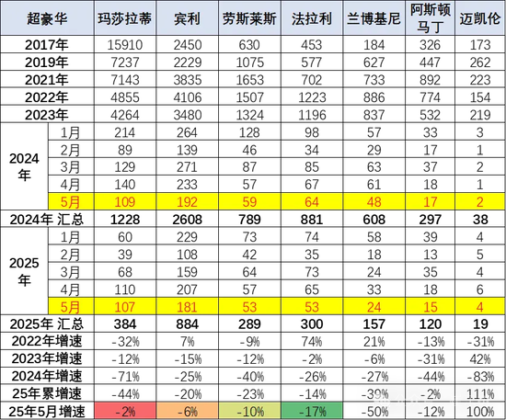The image size is (506, 420).
Task: Select the 劳斯莱斯 column header
Action: coord(249,18)
